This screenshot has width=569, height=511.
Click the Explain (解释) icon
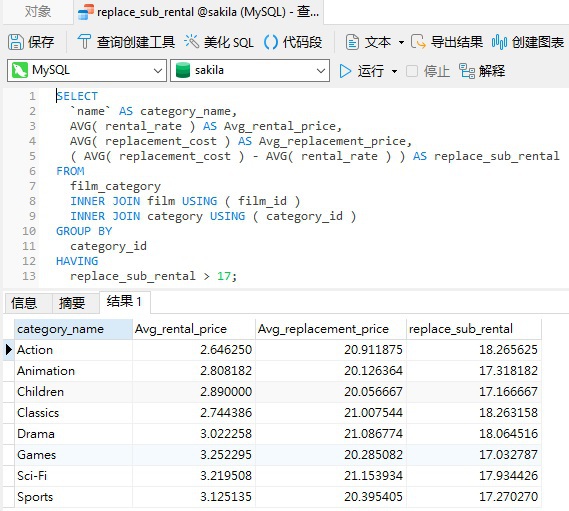[467, 71]
